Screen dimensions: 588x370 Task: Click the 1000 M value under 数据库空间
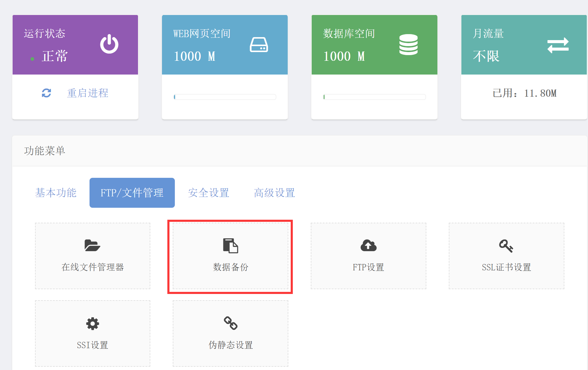[344, 56]
